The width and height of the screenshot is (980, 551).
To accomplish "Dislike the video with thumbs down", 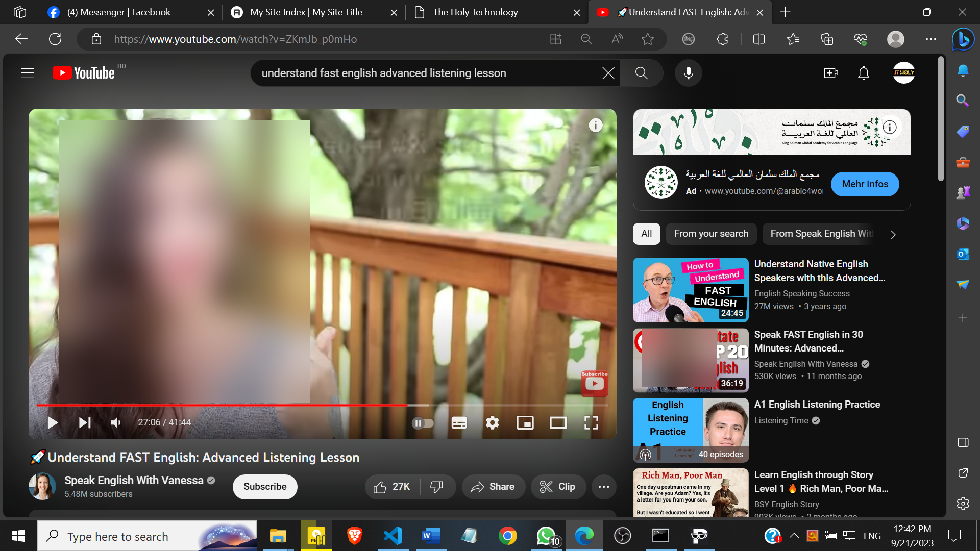I will (x=437, y=487).
